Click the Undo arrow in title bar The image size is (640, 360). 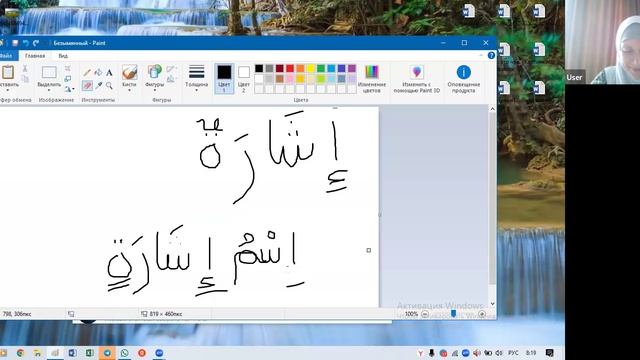(x=26, y=43)
